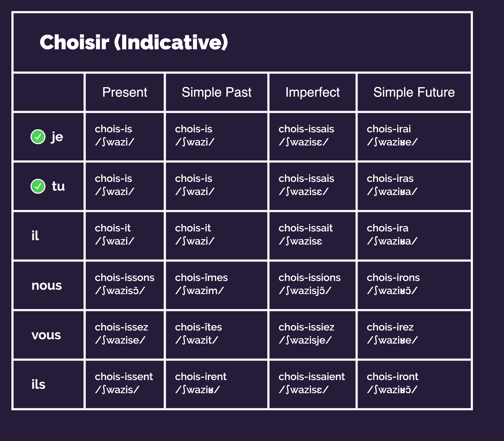Image resolution: width=504 pixels, height=441 pixels.
Task: Select the chois-issez present cell
Action: pos(125,335)
